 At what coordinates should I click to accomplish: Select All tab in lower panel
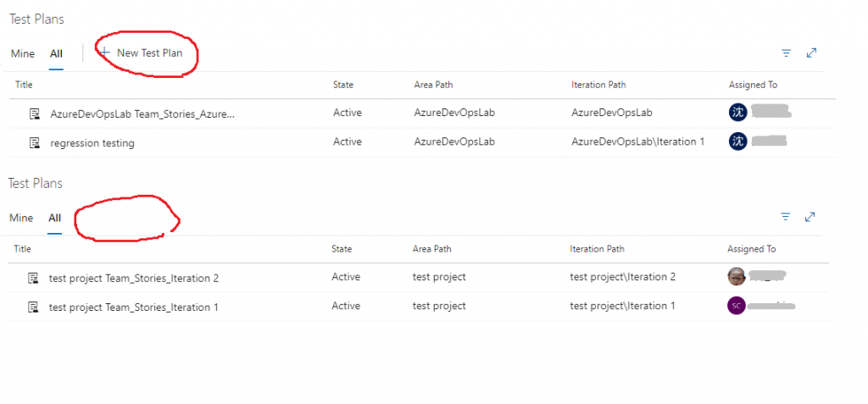coord(54,218)
